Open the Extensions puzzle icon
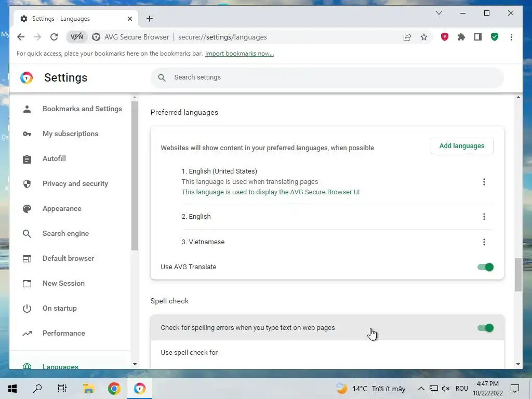Screen dimensions: 532x399 click(x=461, y=37)
